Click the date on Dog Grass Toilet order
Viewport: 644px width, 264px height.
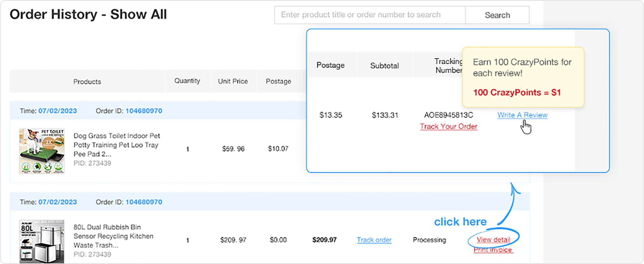point(58,111)
